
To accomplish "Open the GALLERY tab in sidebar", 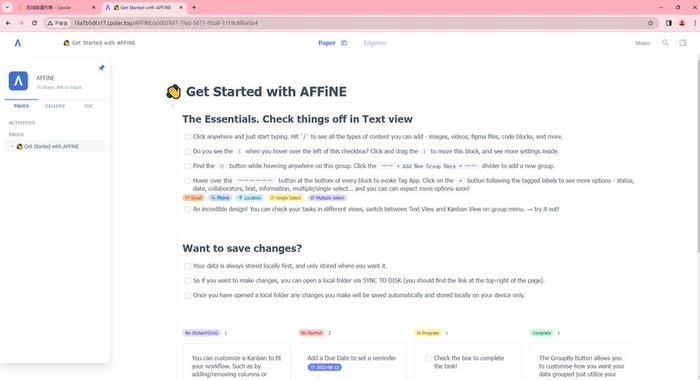I will [x=55, y=106].
